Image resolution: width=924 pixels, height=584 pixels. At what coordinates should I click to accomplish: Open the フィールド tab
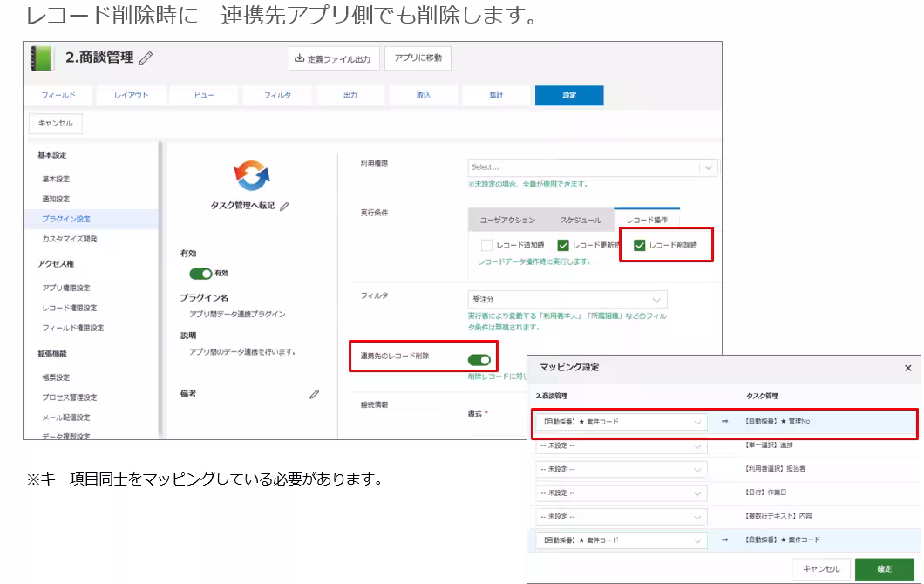[58, 95]
